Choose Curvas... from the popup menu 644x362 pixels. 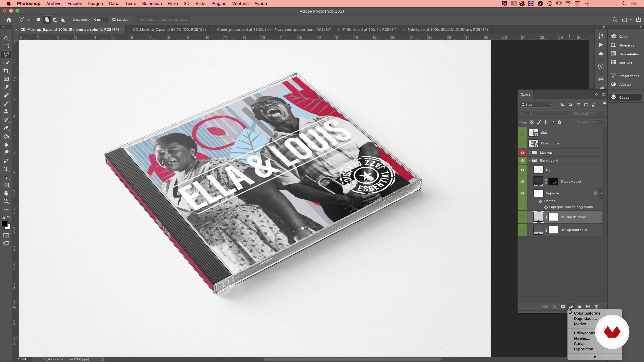click(x=581, y=344)
